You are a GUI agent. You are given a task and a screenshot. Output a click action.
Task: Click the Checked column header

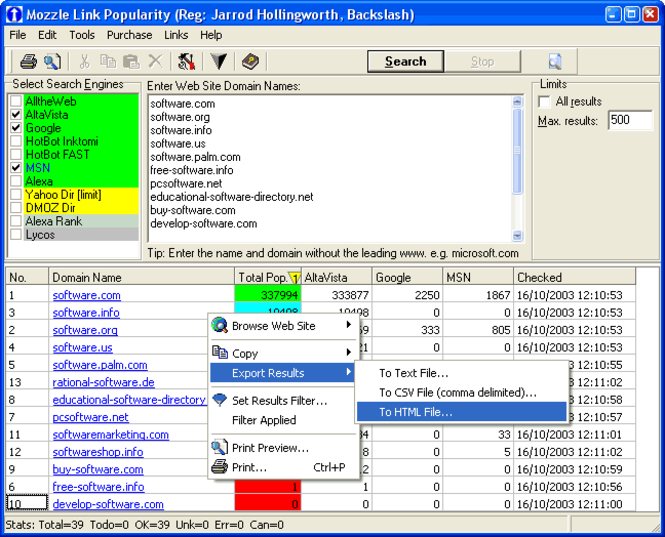(x=574, y=277)
